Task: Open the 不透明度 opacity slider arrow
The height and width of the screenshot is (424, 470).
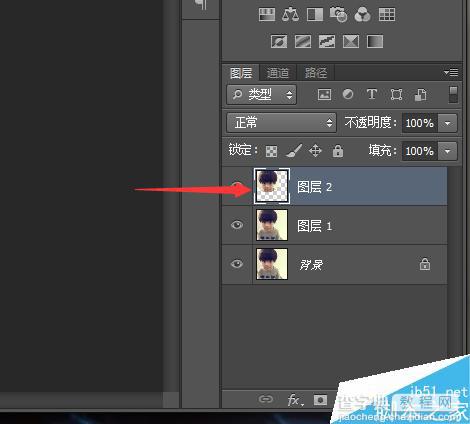Action: coord(447,123)
